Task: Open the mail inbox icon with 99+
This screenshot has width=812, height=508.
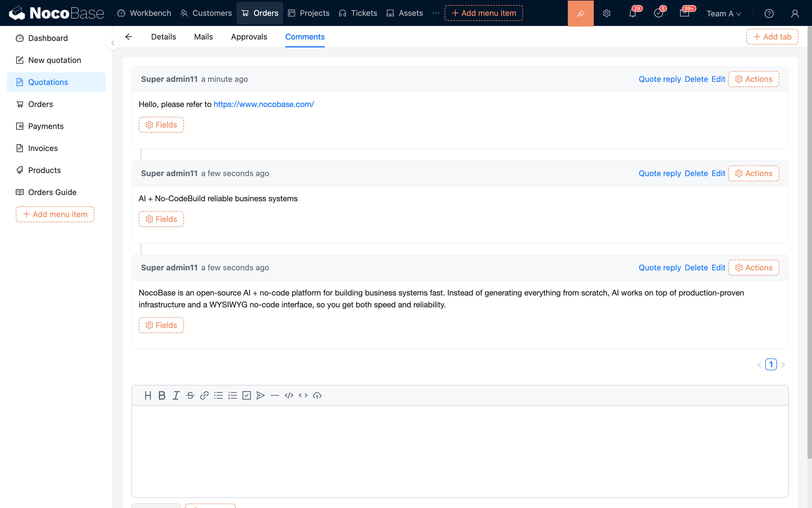Action: coord(685,14)
